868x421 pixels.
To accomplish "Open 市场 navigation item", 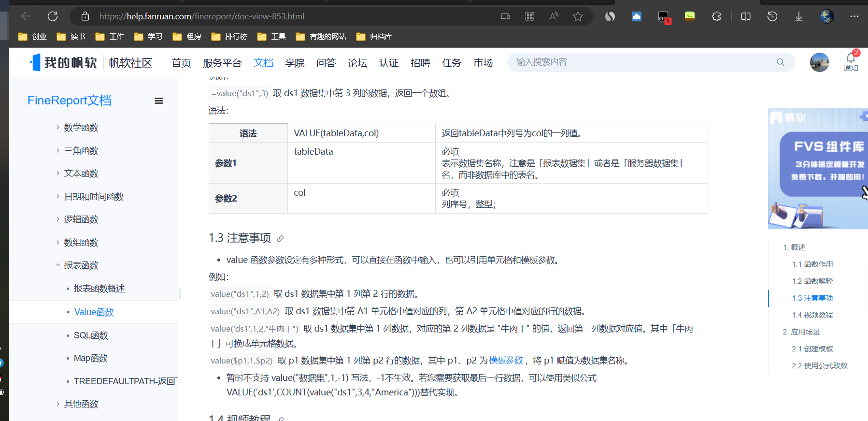I will (483, 63).
